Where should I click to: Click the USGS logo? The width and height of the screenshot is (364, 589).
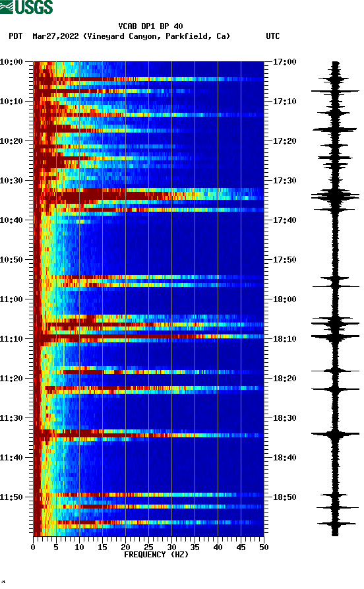(x=26, y=7)
